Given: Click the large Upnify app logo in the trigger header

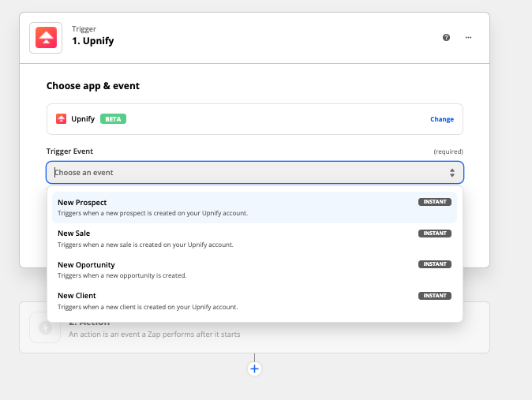Looking at the screenshot, I should tap(46, 38).
